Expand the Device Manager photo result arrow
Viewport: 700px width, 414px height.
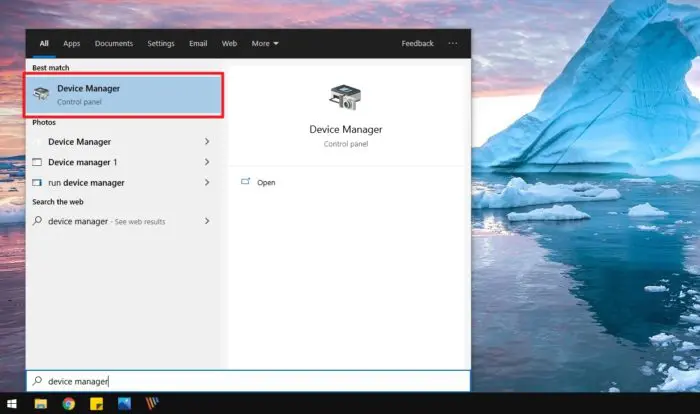coord(207,142)
